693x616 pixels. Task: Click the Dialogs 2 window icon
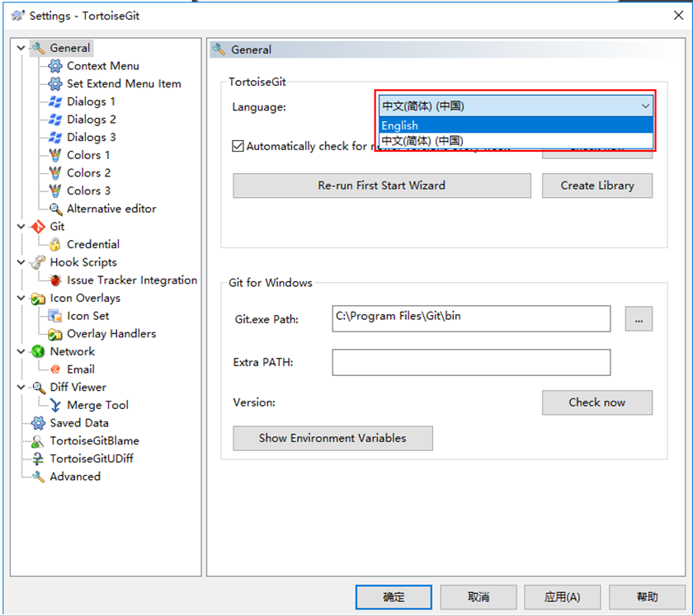point(55,120)
